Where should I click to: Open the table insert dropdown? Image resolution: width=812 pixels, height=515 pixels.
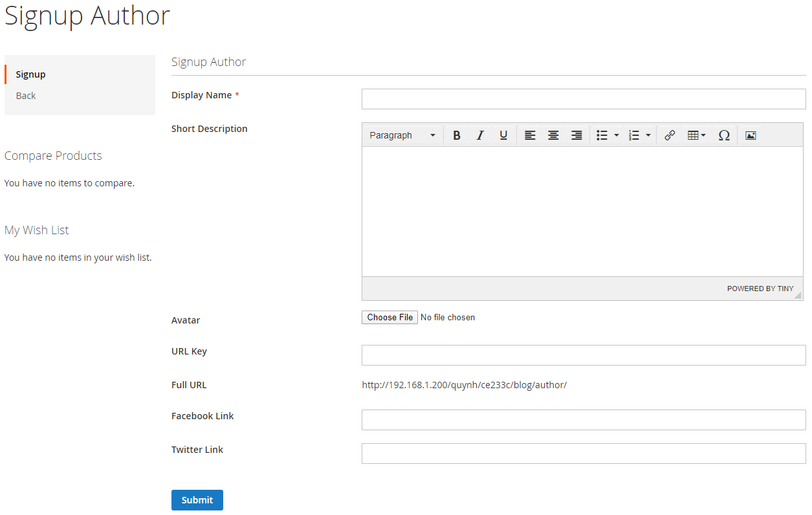click(x=696, y=135)
